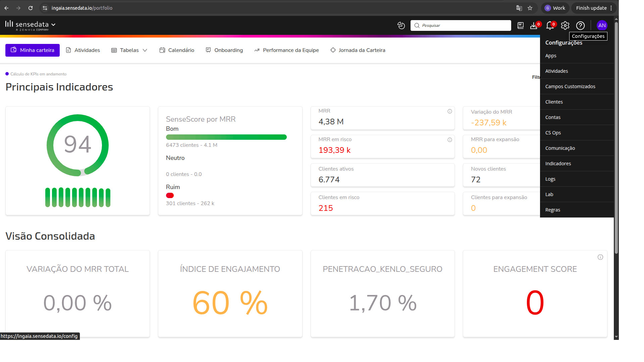Click the AN user avatar
This screenshot has width=644, height=362.
602,25
